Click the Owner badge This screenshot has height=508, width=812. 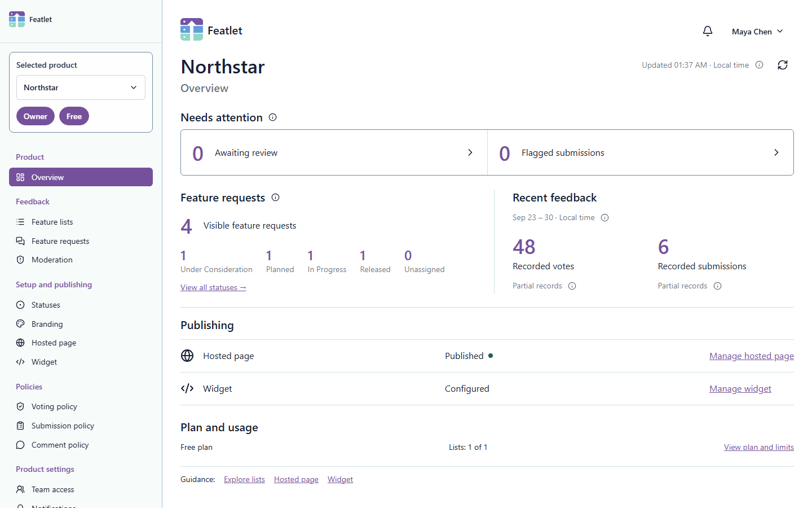(x=36, y=116)
